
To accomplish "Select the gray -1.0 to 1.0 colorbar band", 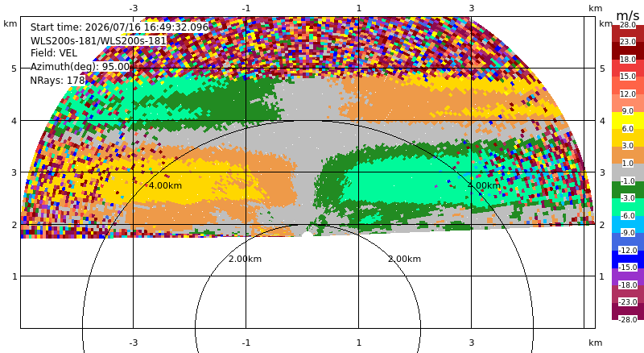I will pos(628,172).
